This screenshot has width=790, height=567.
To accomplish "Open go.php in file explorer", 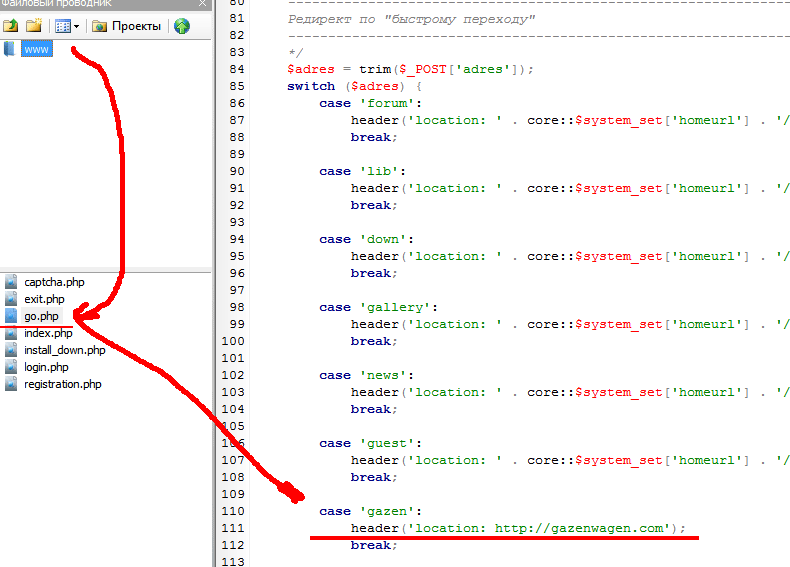I will click(42, 316).
